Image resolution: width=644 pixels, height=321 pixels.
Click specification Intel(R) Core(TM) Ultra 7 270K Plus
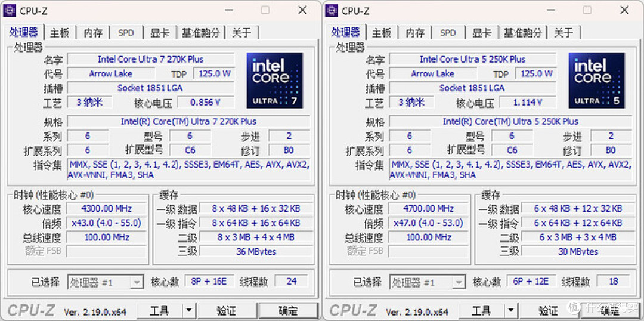tap(188, 122)
